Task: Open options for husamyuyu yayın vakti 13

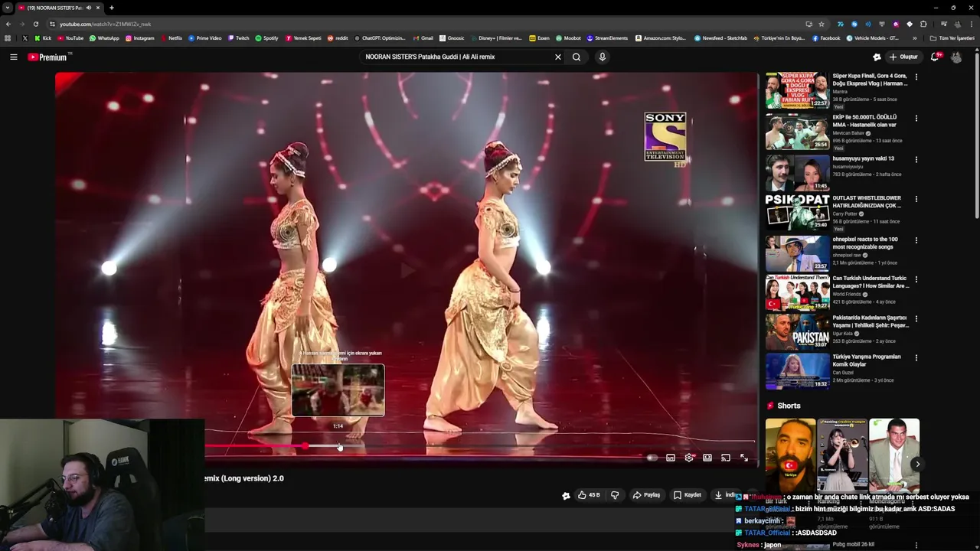Action: coord(916,159)
